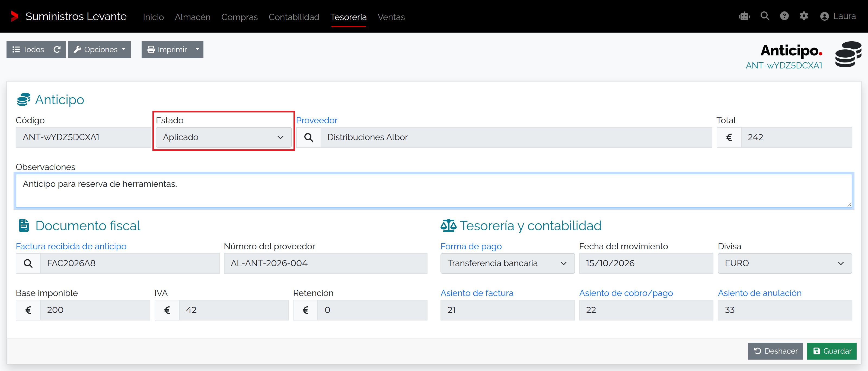The width and height of the screenshot is (868, 371).
Task: Follow the Forma de pago link
Action: [471, 247]
